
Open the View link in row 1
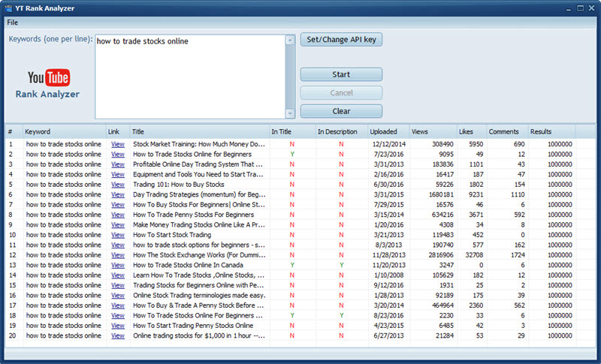tap(117, 143)
